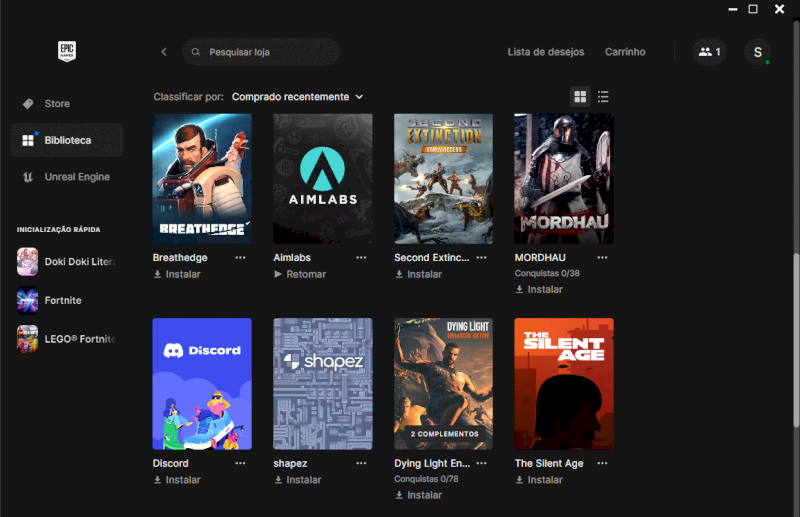Image resolution: width=800 pixels, height=517 pixels.
Task: Go to the Carrinho page
Action: point(625,52)
